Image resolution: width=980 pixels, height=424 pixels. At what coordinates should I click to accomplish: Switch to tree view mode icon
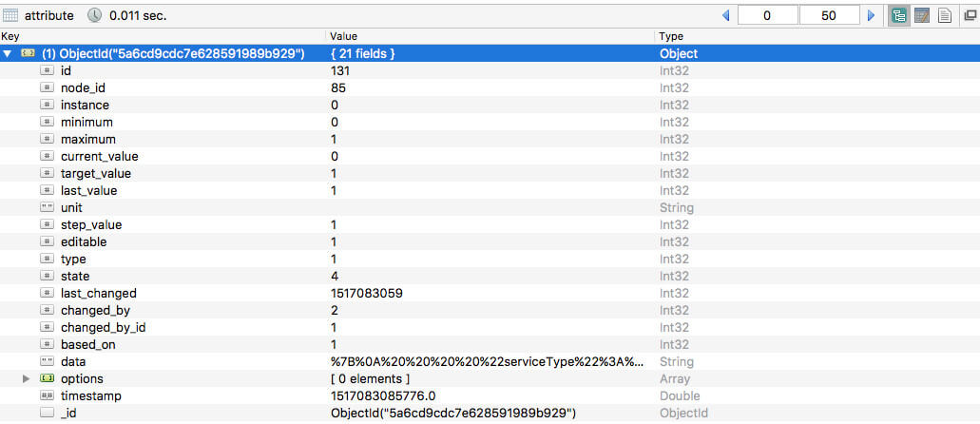click(899, 15)
